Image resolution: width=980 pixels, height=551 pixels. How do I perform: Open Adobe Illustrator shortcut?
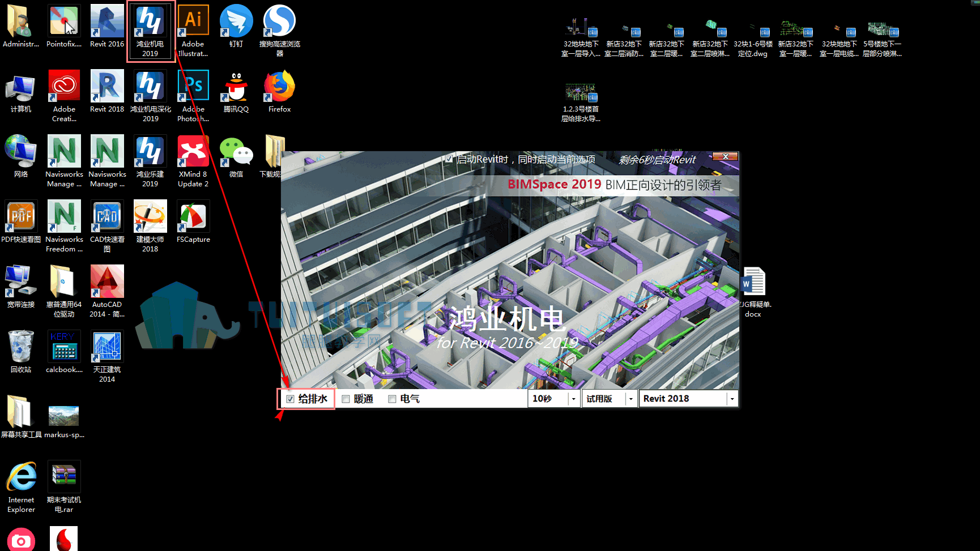193,31
